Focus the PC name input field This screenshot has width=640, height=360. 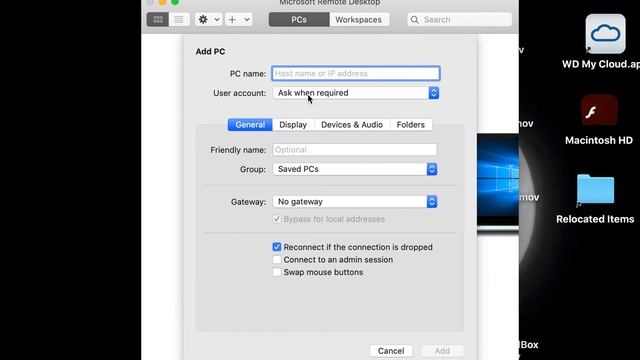[356, 73]
